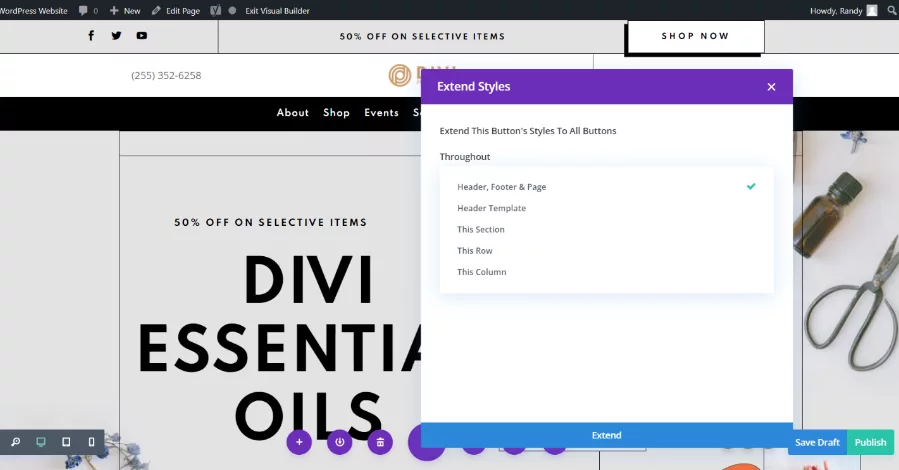Open the Events navigation item
The height and width of the screenshot is (470, 899).
pos(381,113)
